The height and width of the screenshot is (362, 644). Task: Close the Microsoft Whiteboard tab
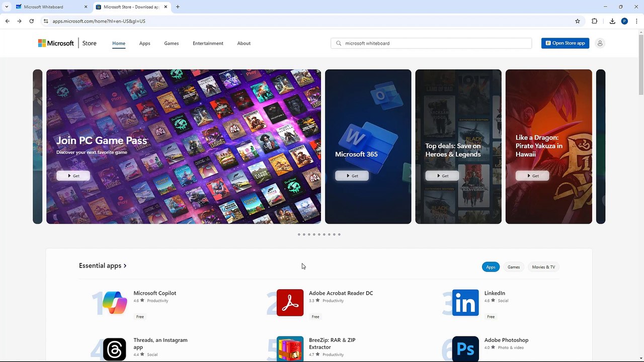86,7
